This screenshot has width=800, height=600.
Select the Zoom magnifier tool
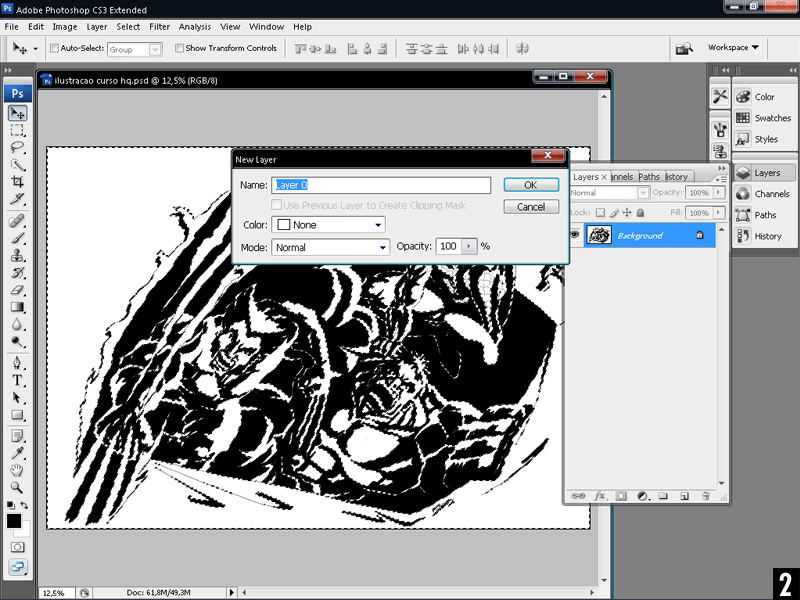(x=18, y=486)
